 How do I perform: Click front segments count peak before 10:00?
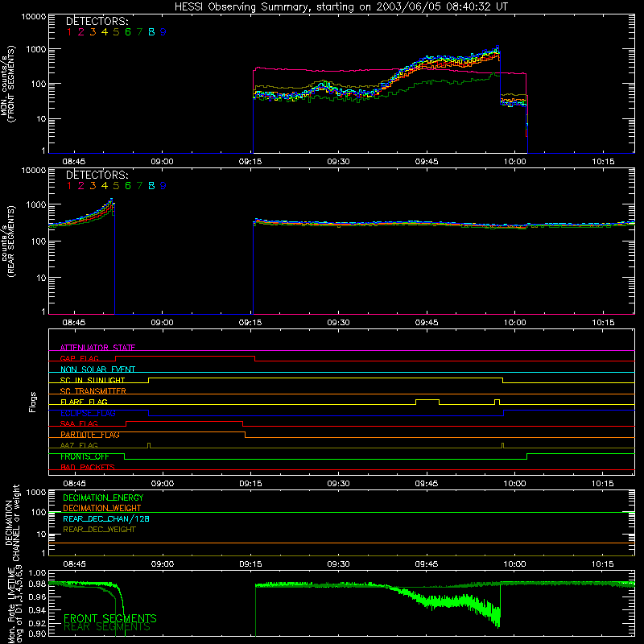[x=497, y=47]
